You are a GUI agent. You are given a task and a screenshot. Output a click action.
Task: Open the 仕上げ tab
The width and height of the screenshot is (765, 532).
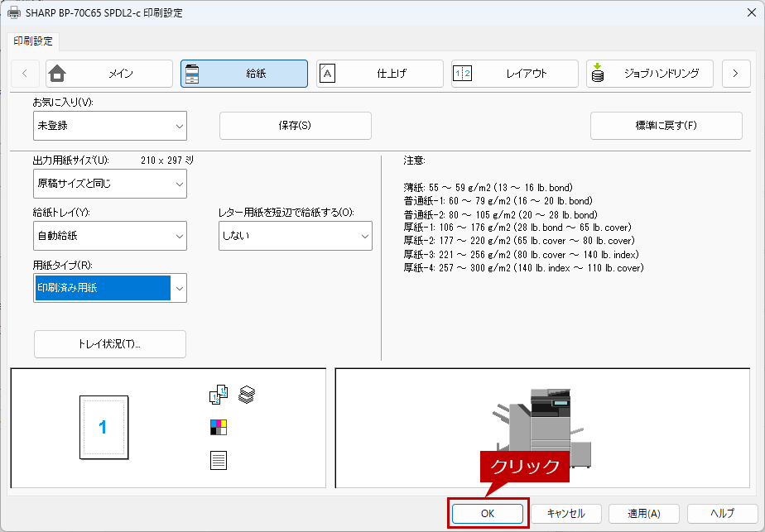379,74
